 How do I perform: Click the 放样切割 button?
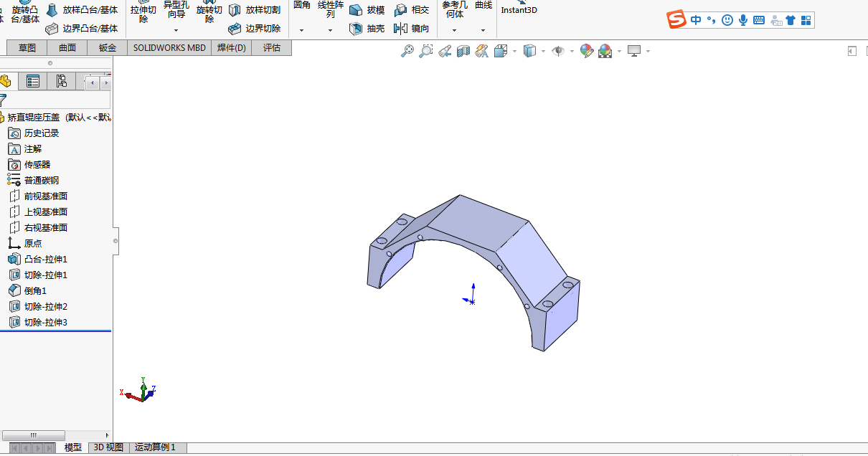[255, 10]
